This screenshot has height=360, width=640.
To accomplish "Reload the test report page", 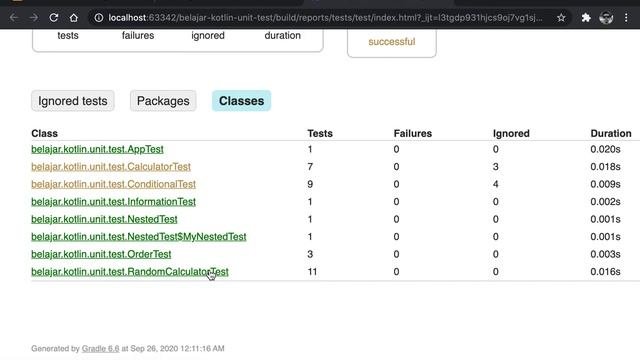I will pyautogui.click(x=53, y=18).
